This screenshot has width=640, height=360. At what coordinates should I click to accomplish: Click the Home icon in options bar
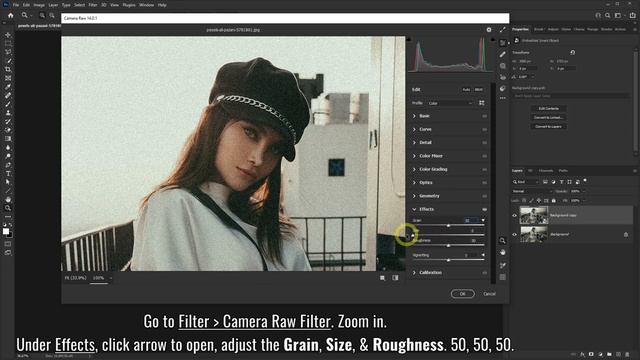[x=11, y=16]
